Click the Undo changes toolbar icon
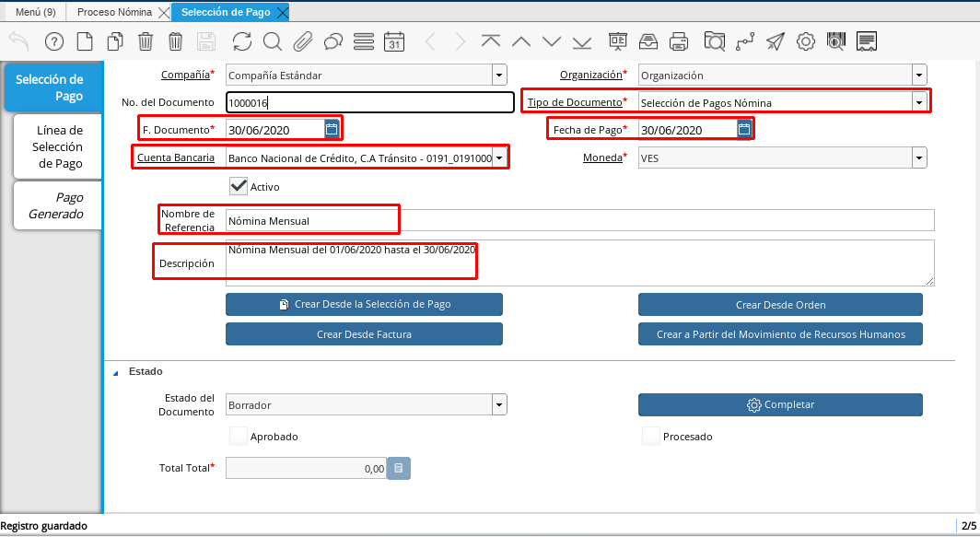 point(19,41)
